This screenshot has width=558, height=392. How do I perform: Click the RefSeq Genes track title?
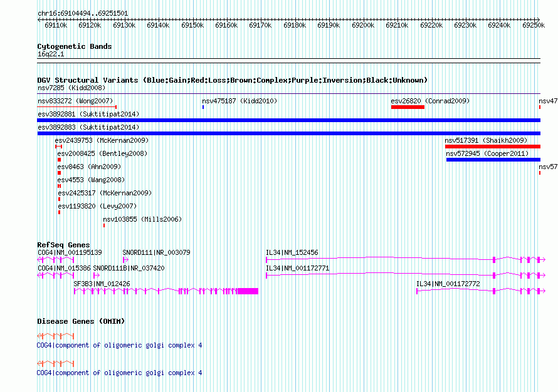point(63,245)
